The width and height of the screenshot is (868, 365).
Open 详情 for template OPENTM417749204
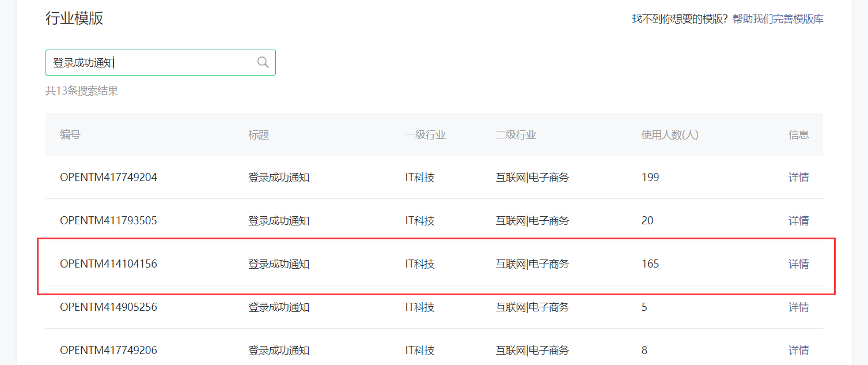[798, 178]
